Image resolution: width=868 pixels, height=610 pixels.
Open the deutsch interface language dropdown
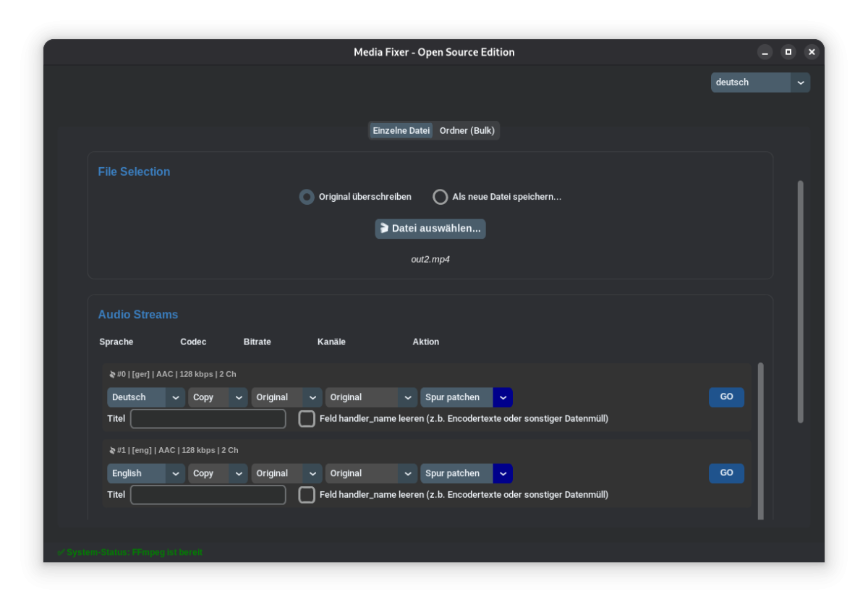point(760,82)
